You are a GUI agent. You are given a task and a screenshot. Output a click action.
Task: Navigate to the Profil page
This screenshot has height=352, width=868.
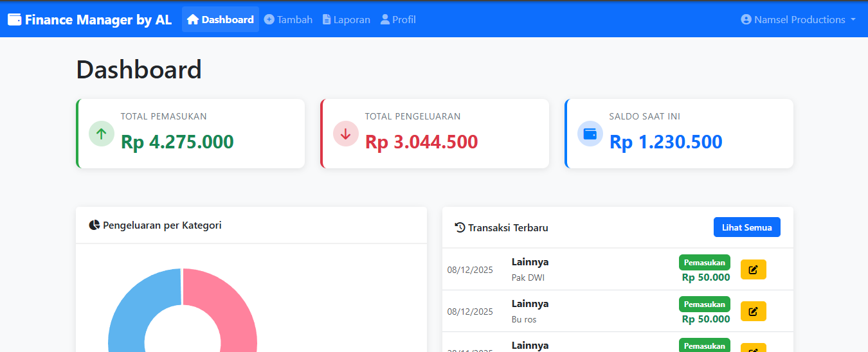click(x=398, y=19)
